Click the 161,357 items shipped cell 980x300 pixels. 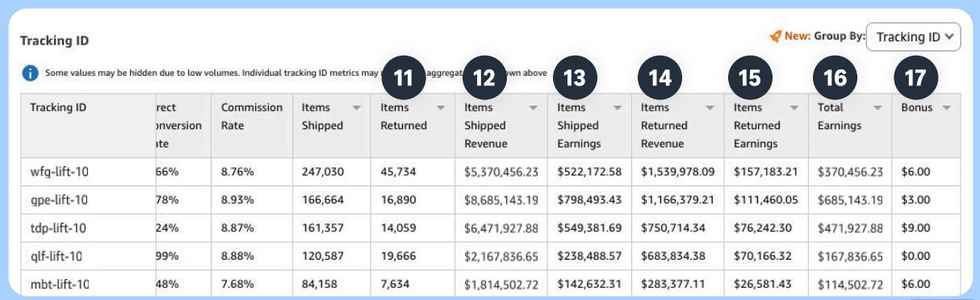click(332, 228)
